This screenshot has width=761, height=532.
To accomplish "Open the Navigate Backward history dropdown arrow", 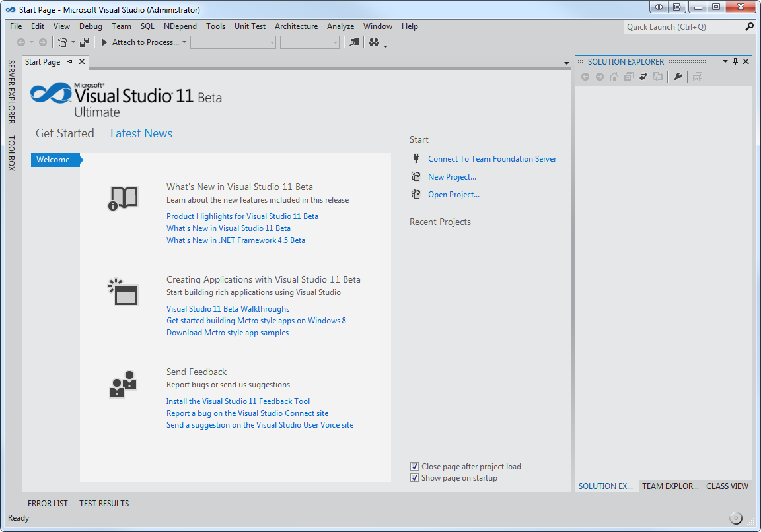I will (x=32, y=42).
